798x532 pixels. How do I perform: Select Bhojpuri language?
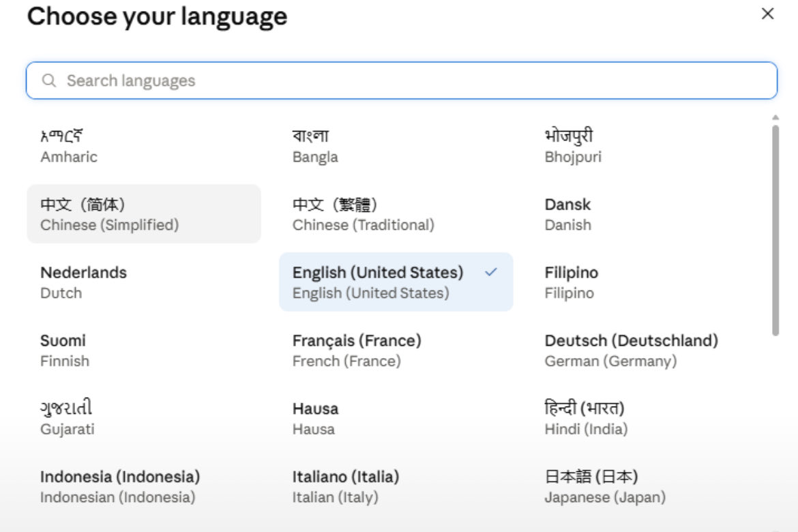pyautogui.click(x=648, y=145)
